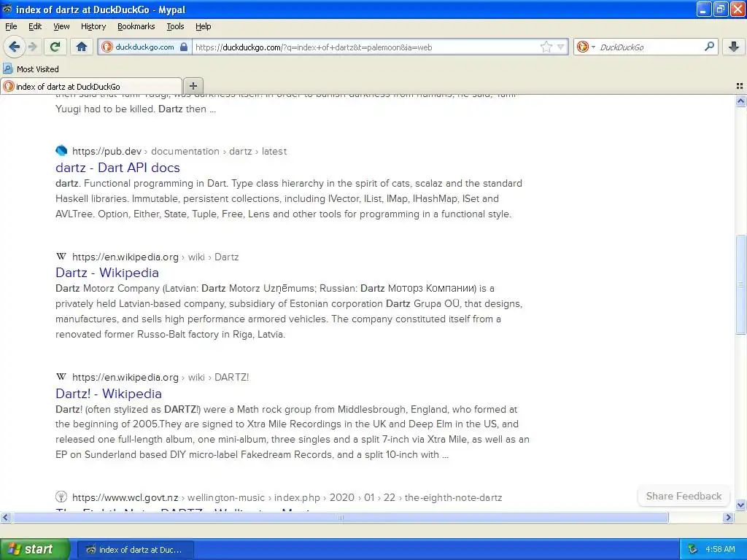Reload the page with the refresh icon

[55, 47]
